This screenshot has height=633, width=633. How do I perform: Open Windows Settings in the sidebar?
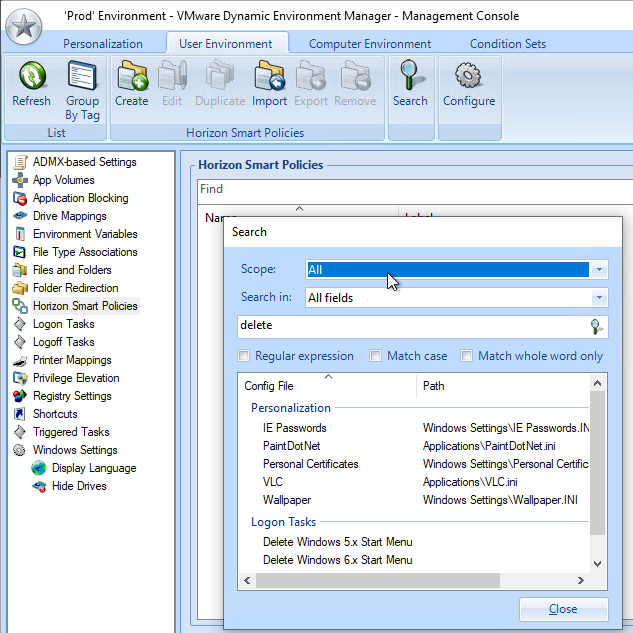point(65,450)
